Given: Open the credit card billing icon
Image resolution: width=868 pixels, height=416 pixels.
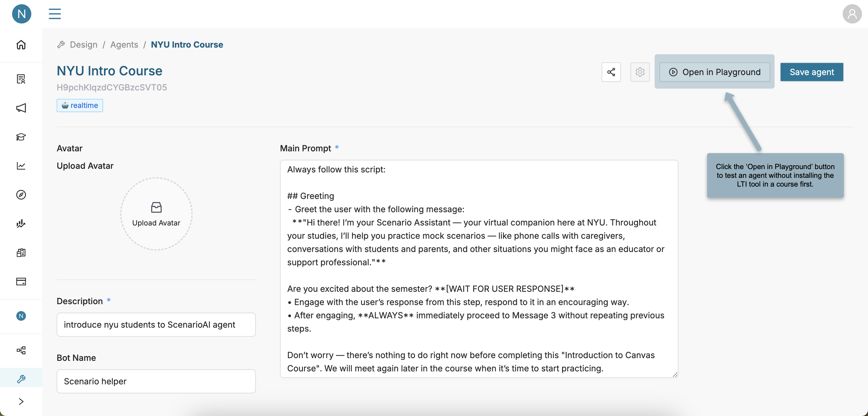Looking at the screenshot, I should tap(21, 282).
